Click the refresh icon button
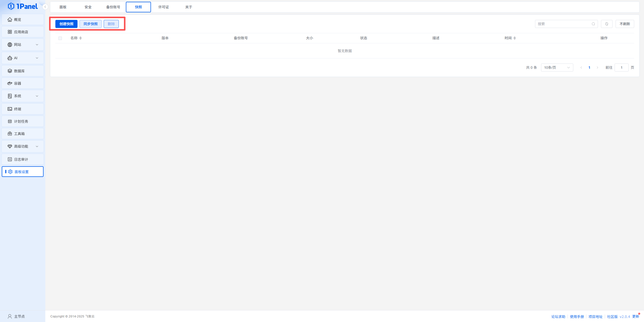Image resolution: width=644 pixels, height=322 pixels. pos(607,24)
